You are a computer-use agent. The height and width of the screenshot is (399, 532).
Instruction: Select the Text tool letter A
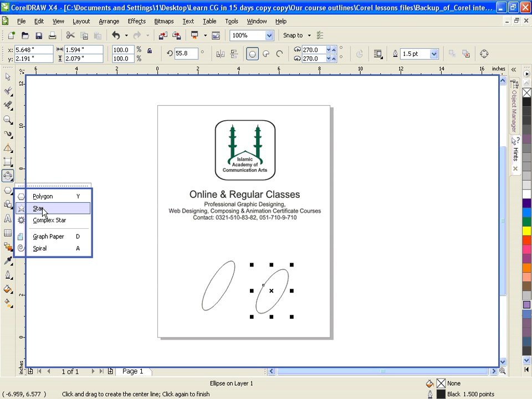click(x=8, y=218)
